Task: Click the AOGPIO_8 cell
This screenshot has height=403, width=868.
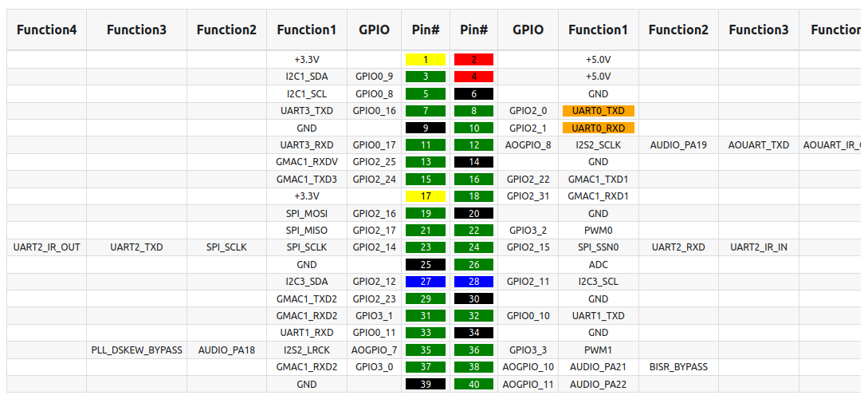Action: point(528,144)
